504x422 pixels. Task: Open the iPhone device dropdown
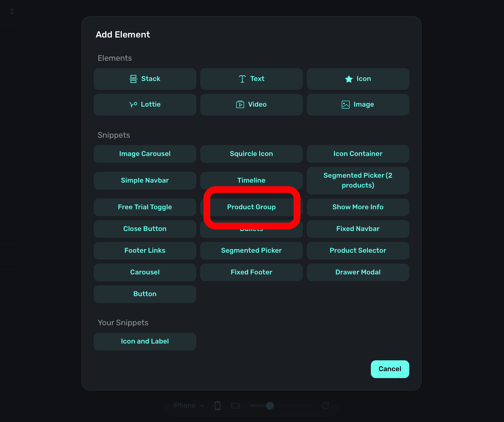coord(189,405)
